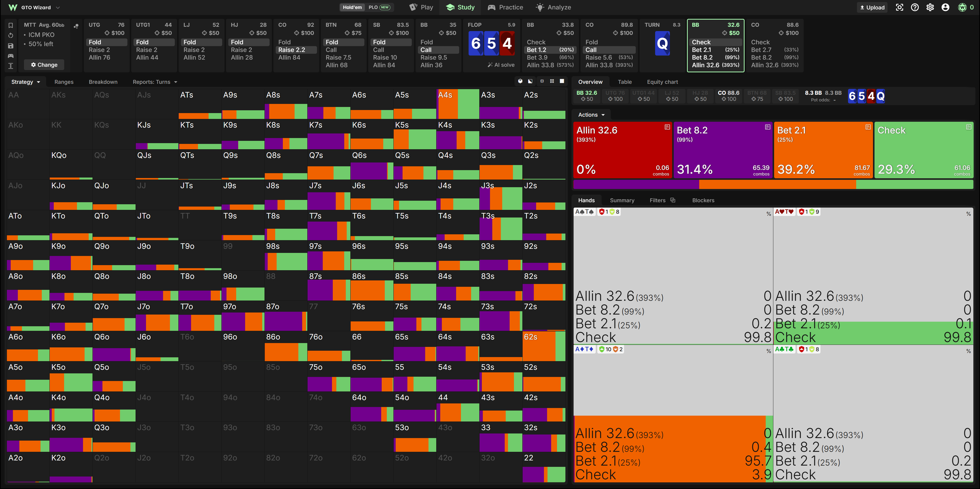Click the percent icon on A♥T♥ hand
The height and width of the screenshot is (489, 980).
point(969,214)
